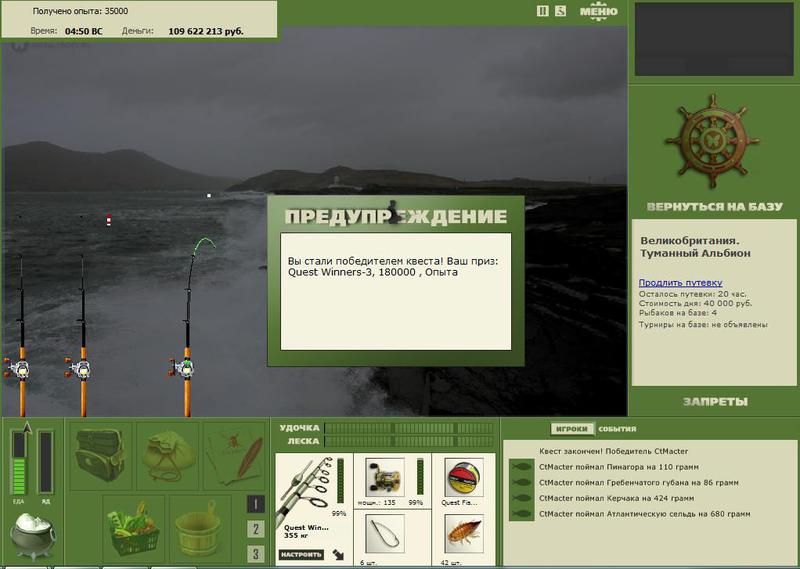Expand tackle panel with diagonal arrow
Viewport: 800px width, 569px height.
(338, 554)
